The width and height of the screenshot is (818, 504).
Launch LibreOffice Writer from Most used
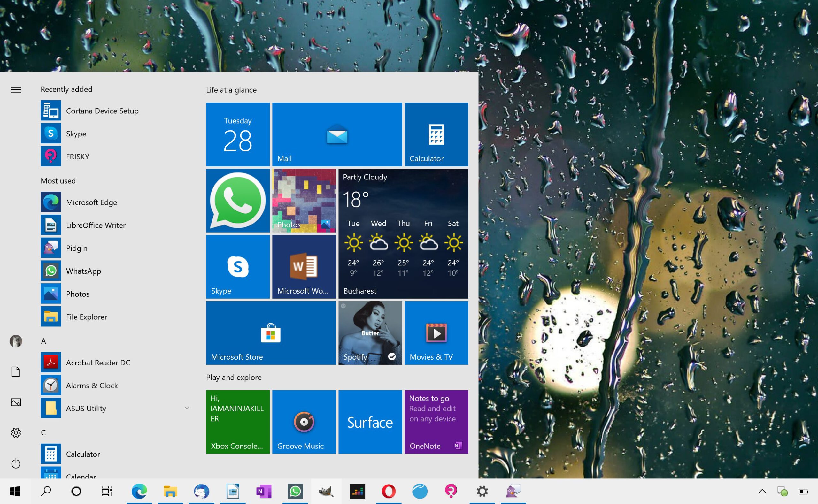116,225
